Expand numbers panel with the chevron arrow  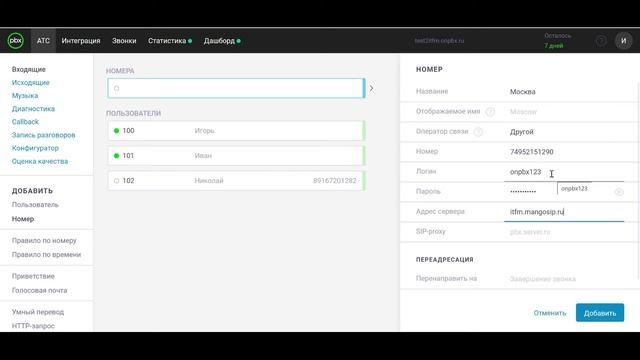(371, 88)
